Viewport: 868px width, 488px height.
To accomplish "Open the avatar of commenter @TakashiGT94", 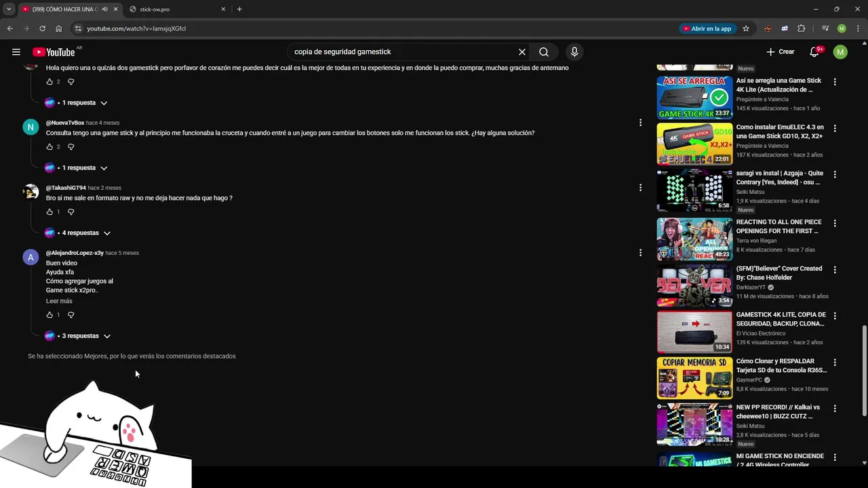I will 31,192.
